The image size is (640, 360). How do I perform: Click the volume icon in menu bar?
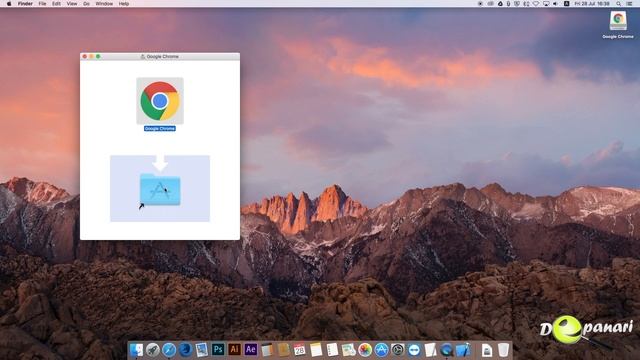click(x=555, y=4)
